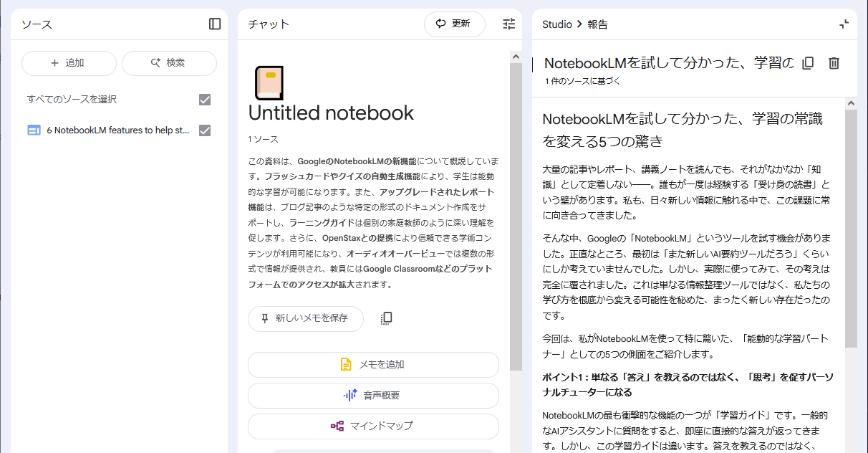Click the ソース panel heading
The width and height of the screenshot is (868, 453).
point(37,24)
